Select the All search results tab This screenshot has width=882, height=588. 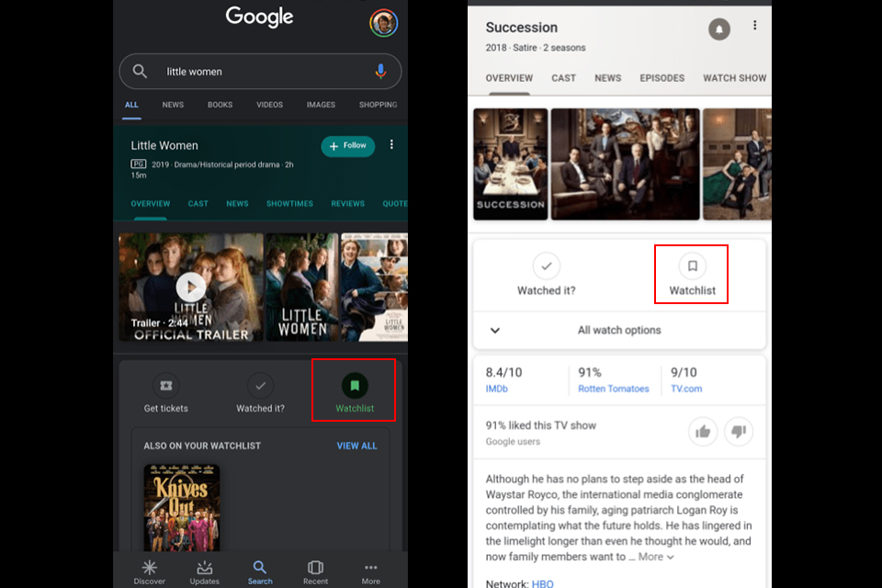point(131,105)
